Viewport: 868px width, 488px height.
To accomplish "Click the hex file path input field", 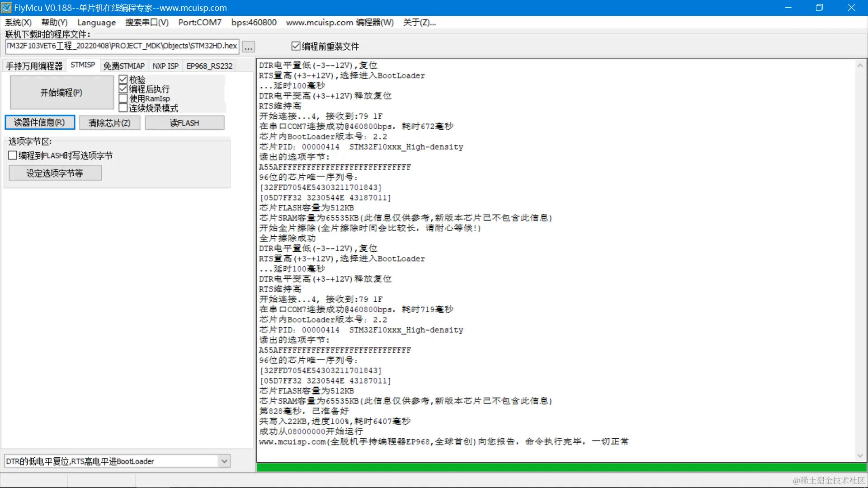I will [122, 46].
